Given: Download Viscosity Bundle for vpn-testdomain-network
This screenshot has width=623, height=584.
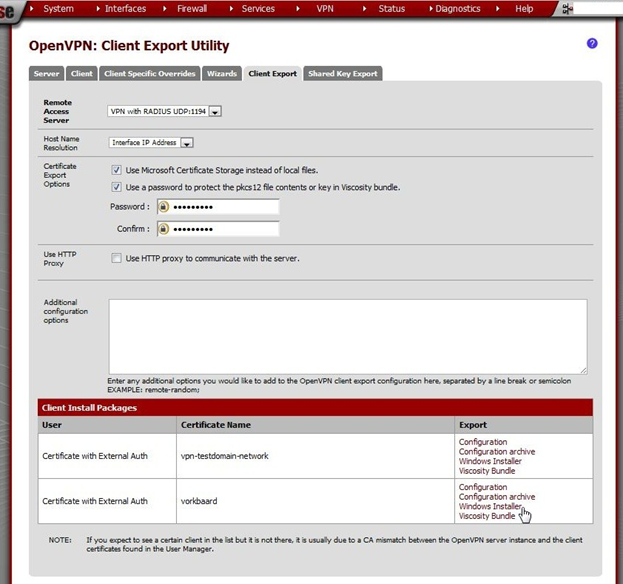Looking at the screenshot, I should [487, 471].
